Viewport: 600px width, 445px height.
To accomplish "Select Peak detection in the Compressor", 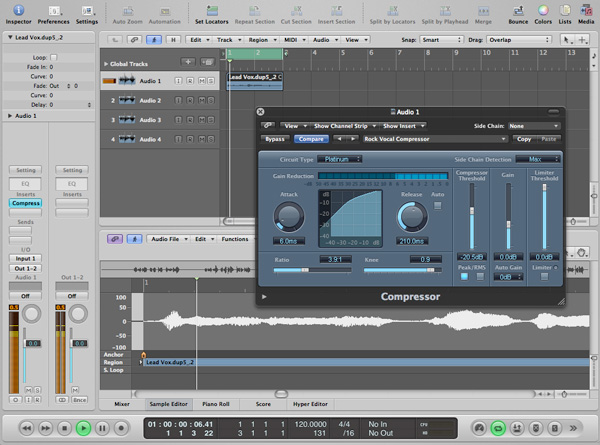I will coord(464,277).
